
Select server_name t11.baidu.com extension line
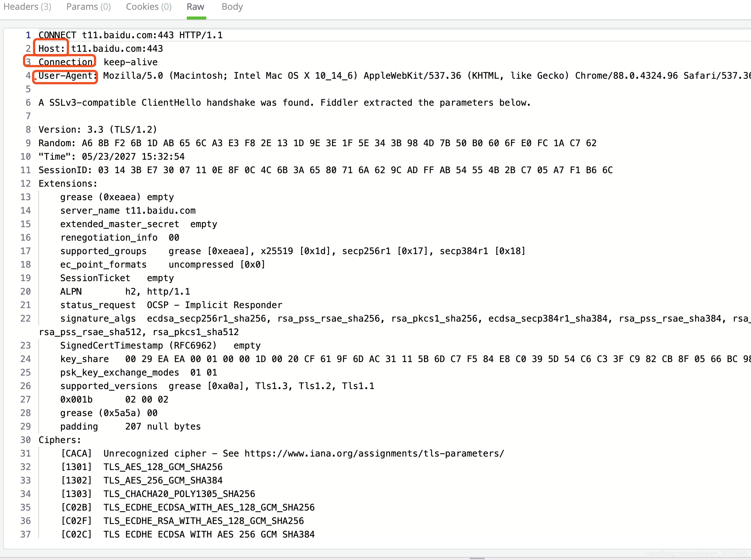(x=128, y=211)
